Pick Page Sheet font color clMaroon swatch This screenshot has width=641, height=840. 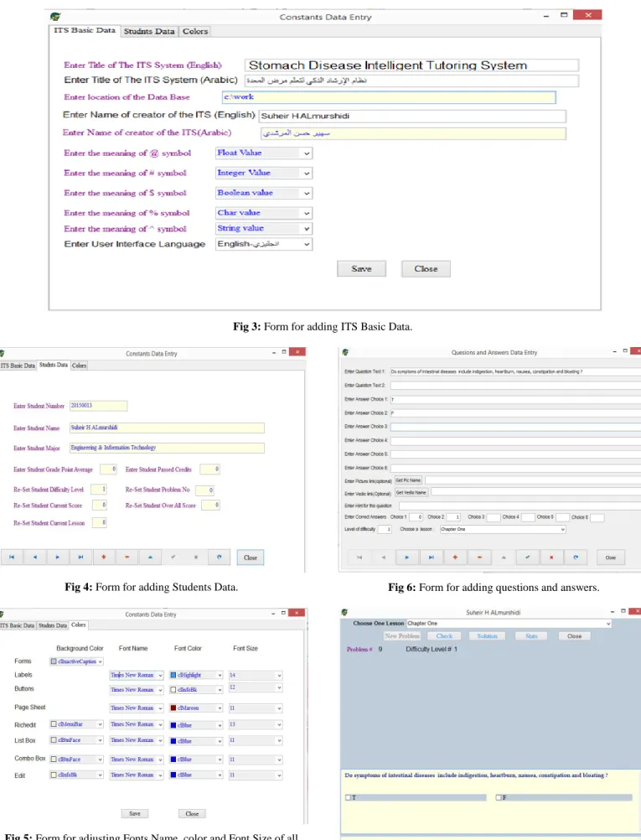tap(173, 708)
